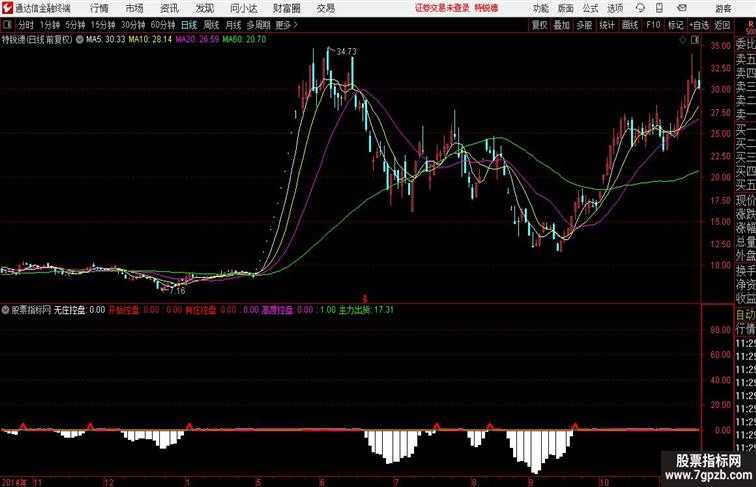Viewport: 756px width, 487px height.
Task: Switch to the 分时 chart period
Action: [x=26, y=25]
